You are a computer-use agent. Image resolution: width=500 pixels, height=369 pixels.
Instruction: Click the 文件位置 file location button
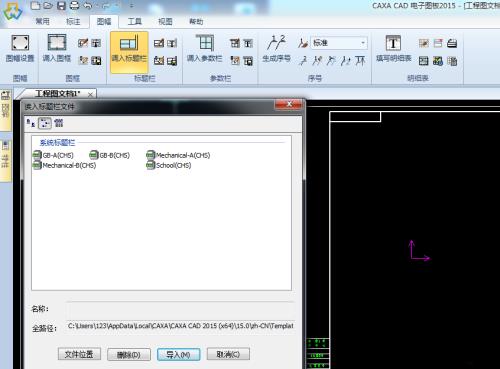click(x=79, y=354)
